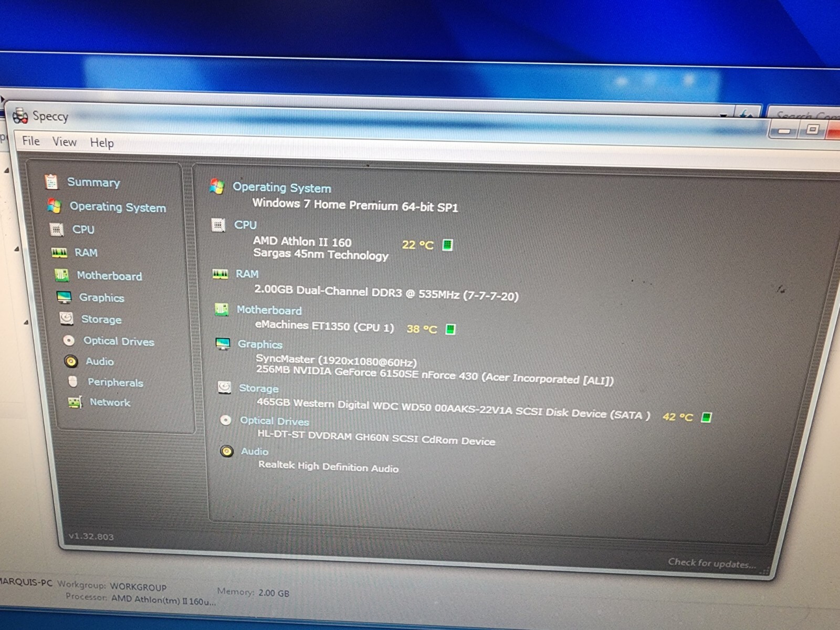The height and width of the screenshot is (630, 840).
Task: Click the CPU chip icon in sidebar
Action: tap(56, 229)
